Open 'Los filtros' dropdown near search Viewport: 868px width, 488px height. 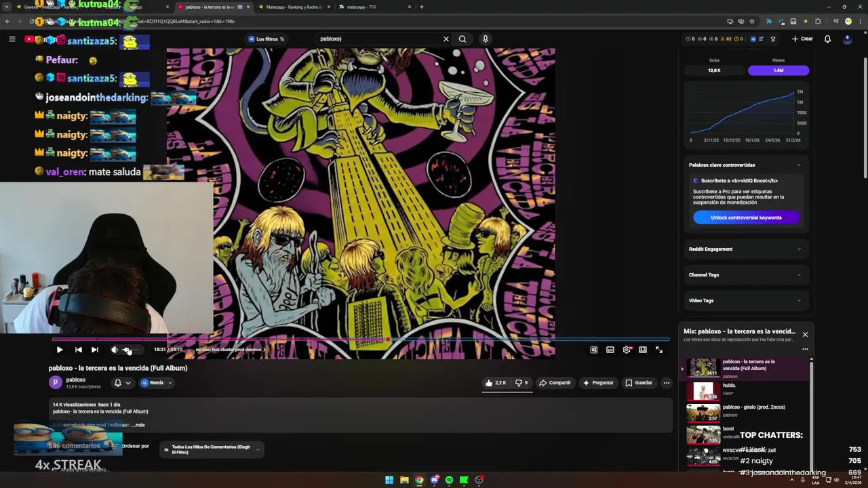[x=267, y=39]
